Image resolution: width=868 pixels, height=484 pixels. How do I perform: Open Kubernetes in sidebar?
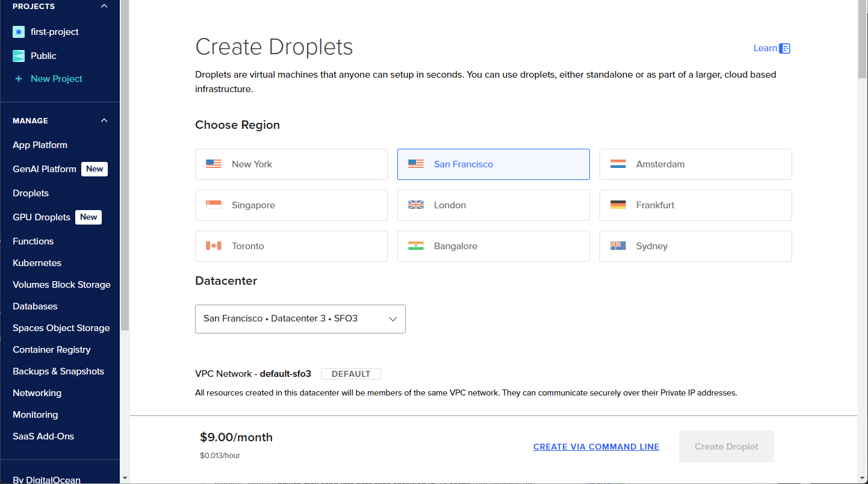point(37,263)
